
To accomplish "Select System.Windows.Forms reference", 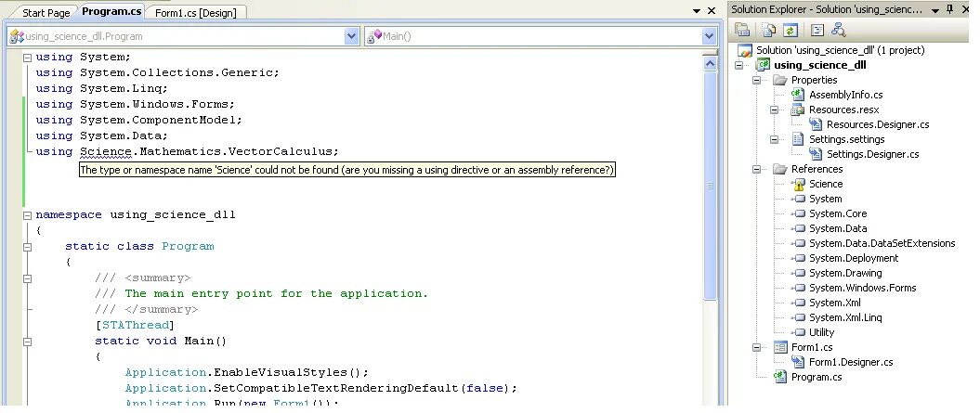I will 863,288.
